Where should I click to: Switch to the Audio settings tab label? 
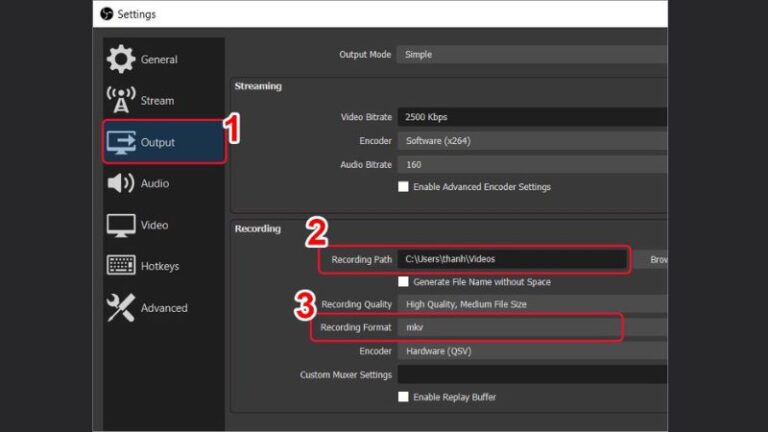[x=155, y=184]
